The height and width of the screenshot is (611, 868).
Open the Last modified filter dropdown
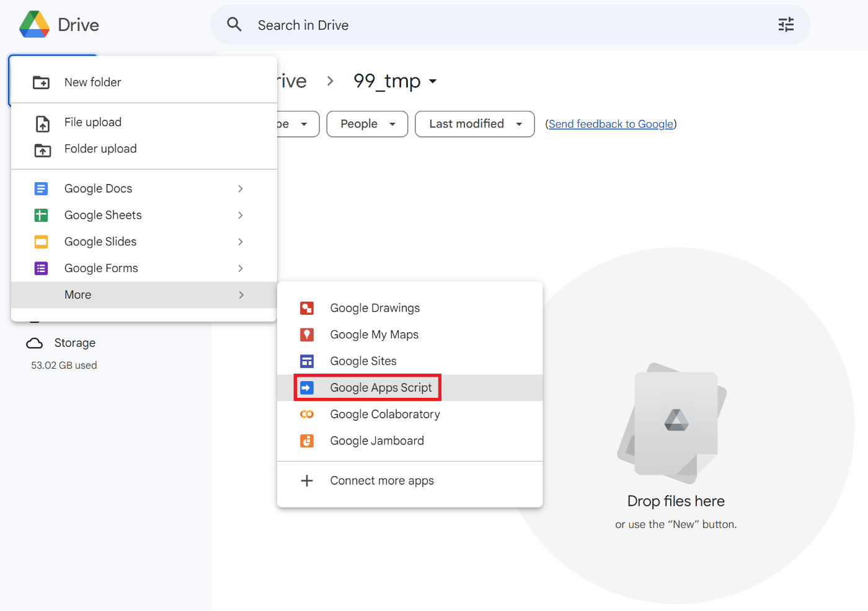[x=475, y=124]
